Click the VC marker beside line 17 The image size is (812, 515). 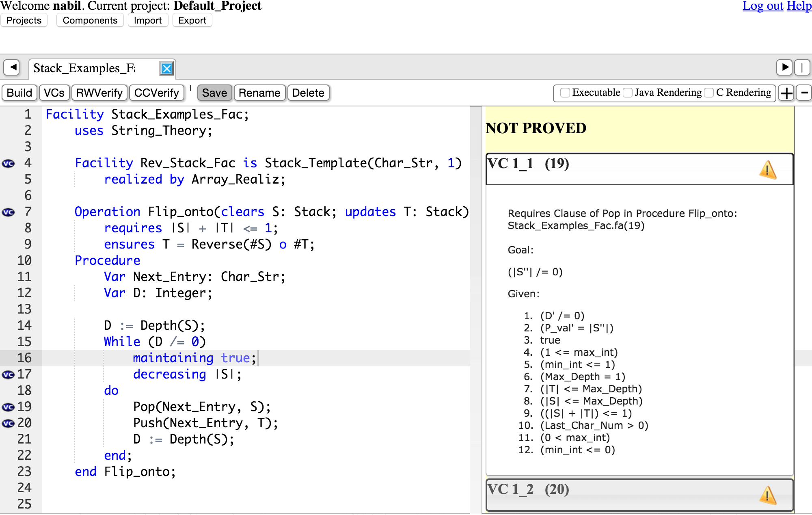(8, 374)
